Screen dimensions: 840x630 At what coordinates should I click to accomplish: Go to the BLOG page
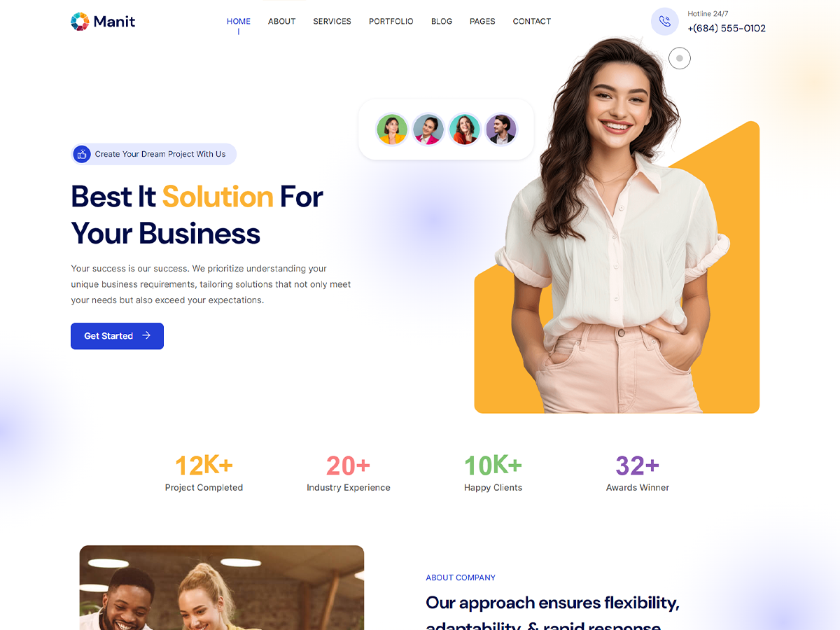tap(442, 22)
